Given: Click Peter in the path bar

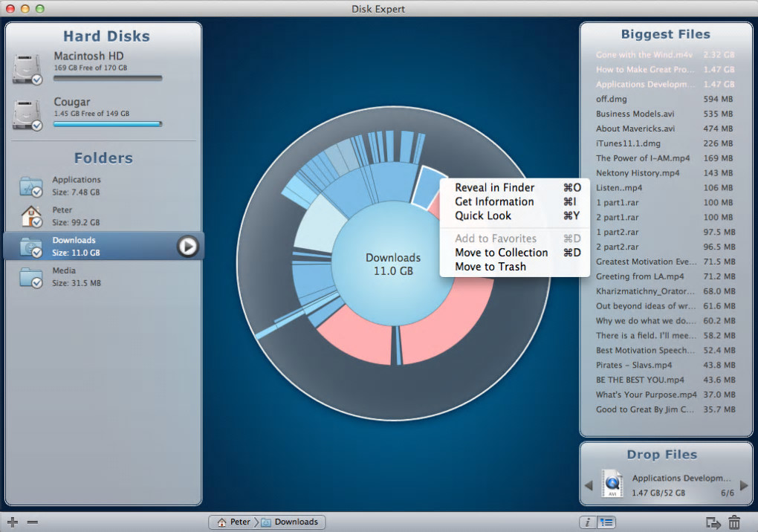Looking at the screenshot, I should tap(234, 522).
